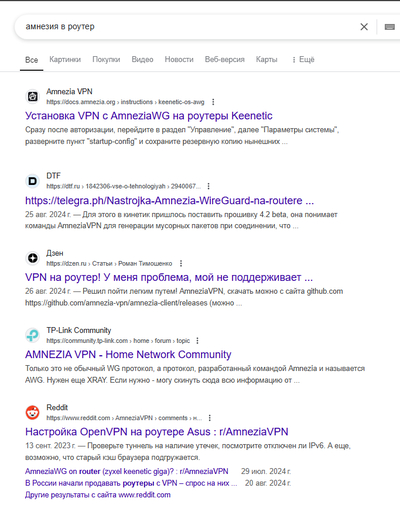Viewport: 400px width, 505px height.
Task: Click the Amnezia VPN site favicon
Action: 33,97
